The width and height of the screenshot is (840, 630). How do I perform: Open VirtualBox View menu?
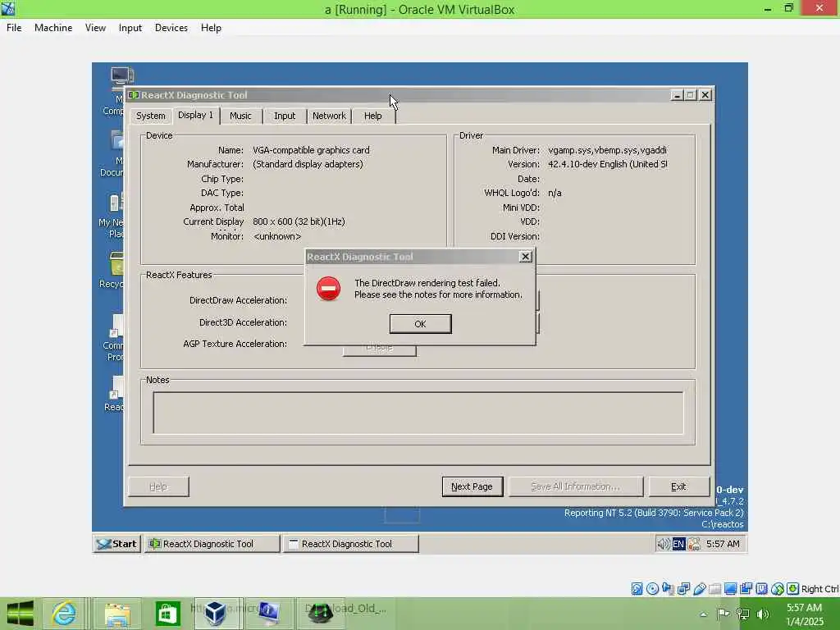pyautogui.click(x=95, y=28)
